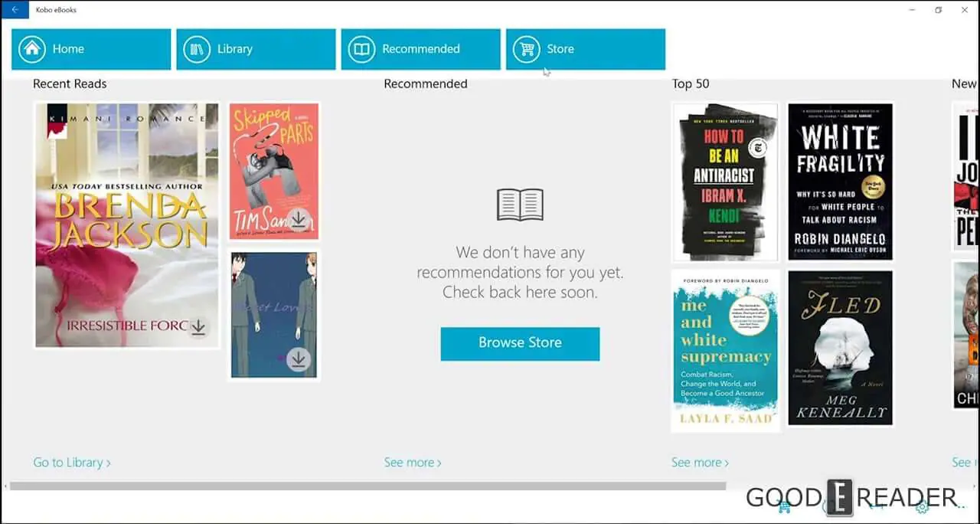The image size is (980, 524).
Task: Select the White Fragility book cover
Action: pos(841,182)
